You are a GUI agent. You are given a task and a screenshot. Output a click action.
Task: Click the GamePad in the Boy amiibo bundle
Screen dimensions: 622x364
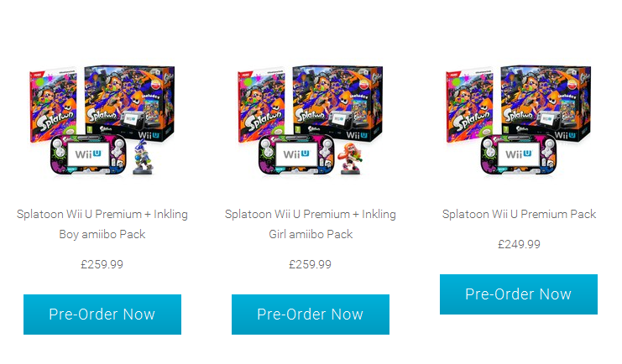pyautogui.click(x=88, y=155)
